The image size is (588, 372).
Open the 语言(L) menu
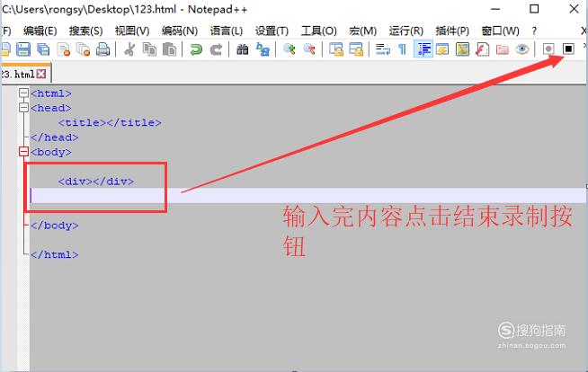click(227, 31)
